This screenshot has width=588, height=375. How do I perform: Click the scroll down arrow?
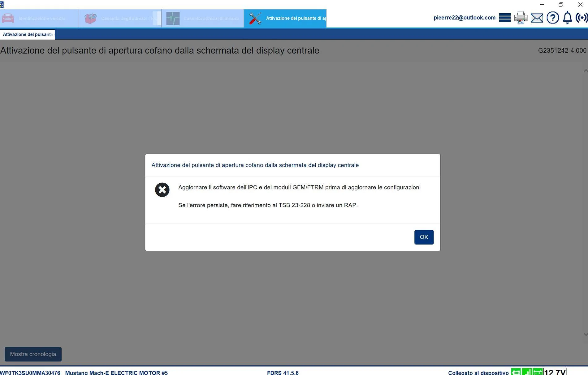[x=585, y=334]
